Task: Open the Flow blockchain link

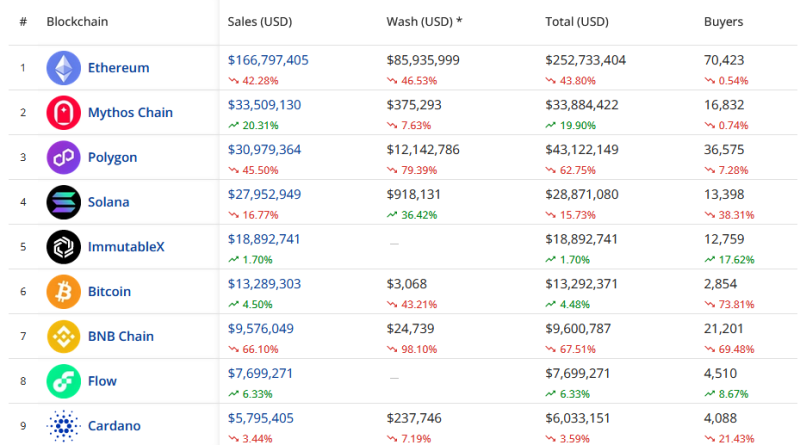Action: click(x=102, y=381)
